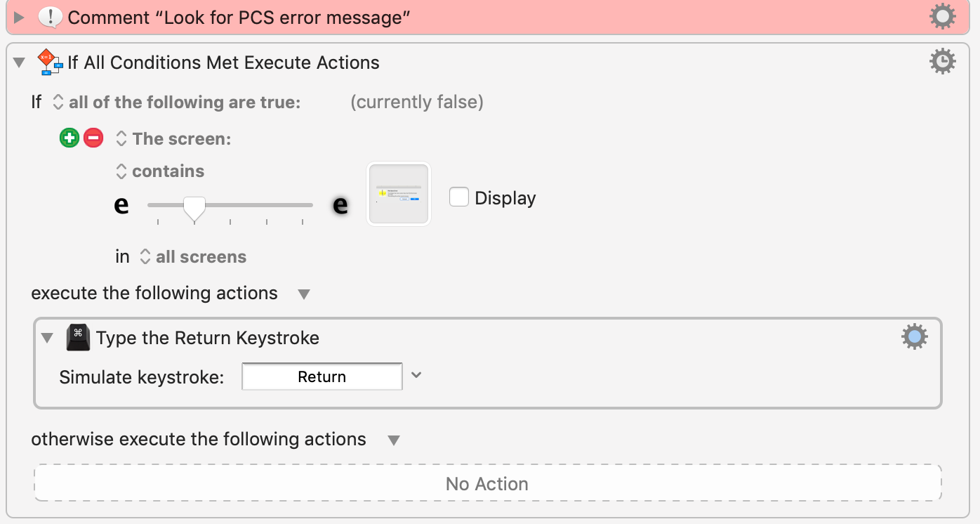Click the Comment speech bubble icon

point(50,17)
